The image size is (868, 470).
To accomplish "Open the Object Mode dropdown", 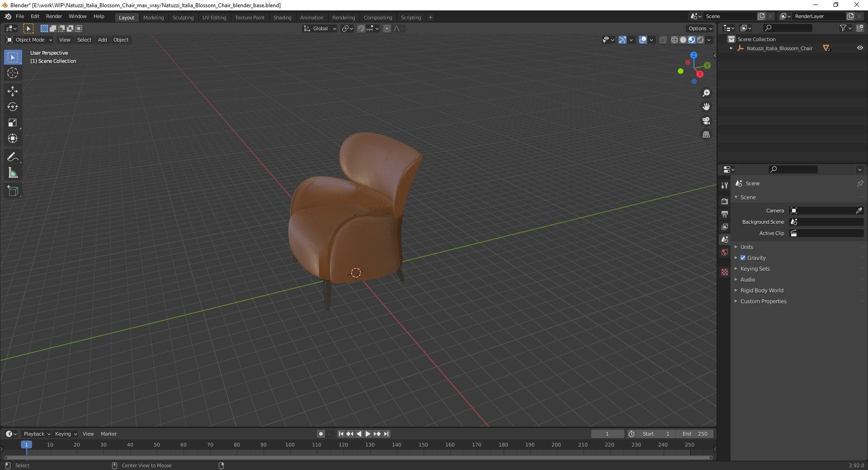I will pos(29,40).
